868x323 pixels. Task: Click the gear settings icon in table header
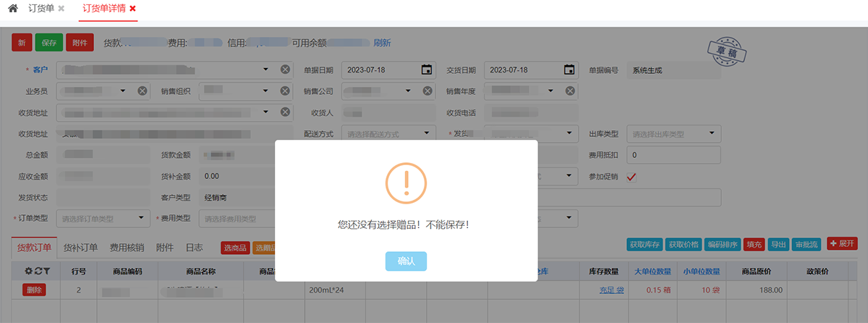28,271
